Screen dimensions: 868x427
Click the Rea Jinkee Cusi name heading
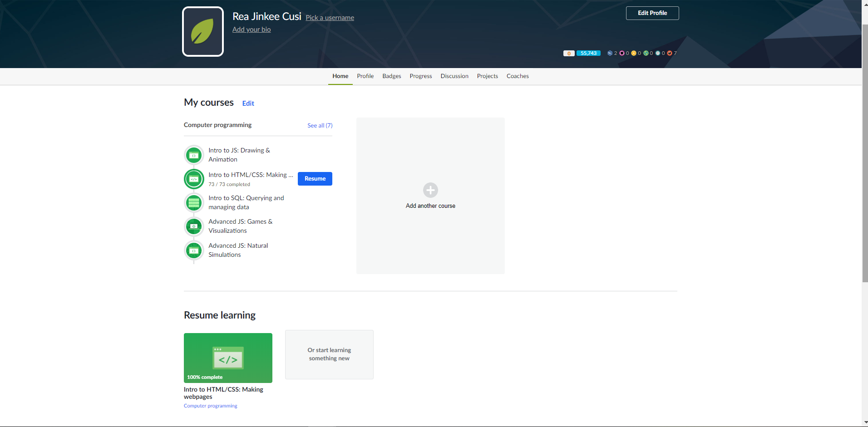coord(267,16)
